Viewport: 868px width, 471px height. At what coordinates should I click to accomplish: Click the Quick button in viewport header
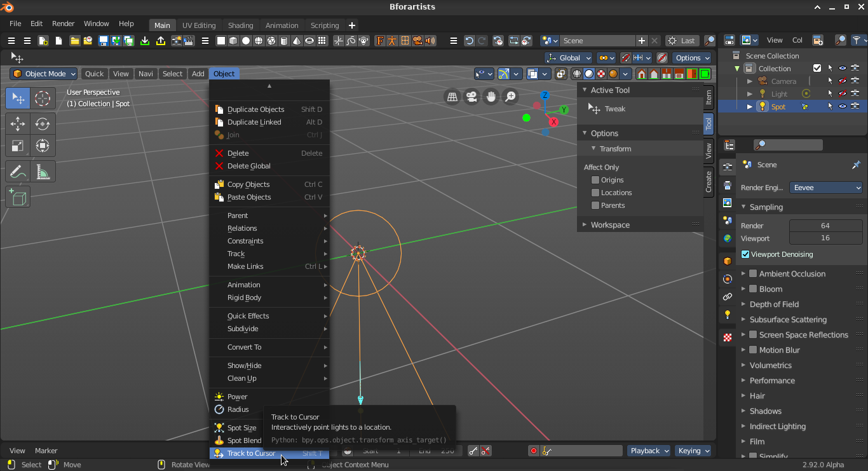[x=95, y=74]
